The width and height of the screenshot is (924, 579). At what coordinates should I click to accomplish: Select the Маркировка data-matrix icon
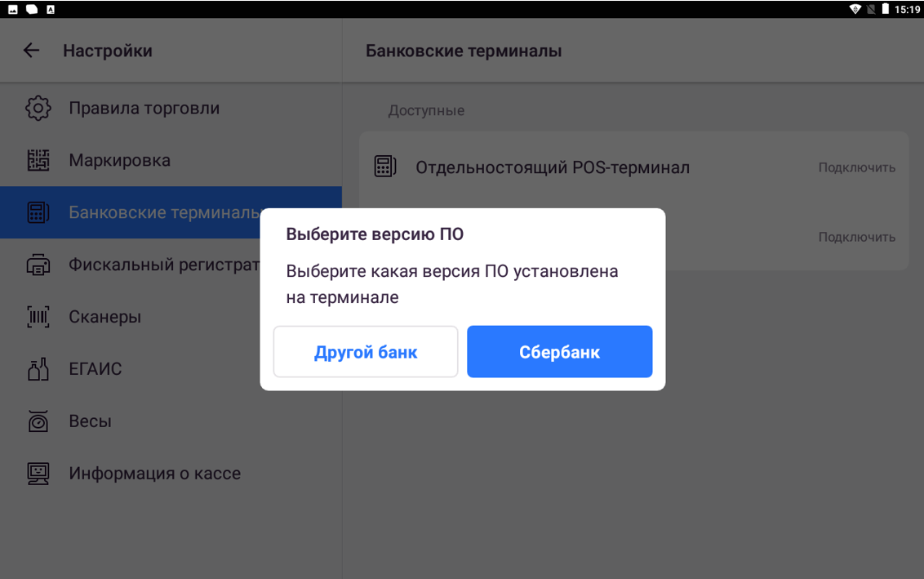tap(38, 160)
